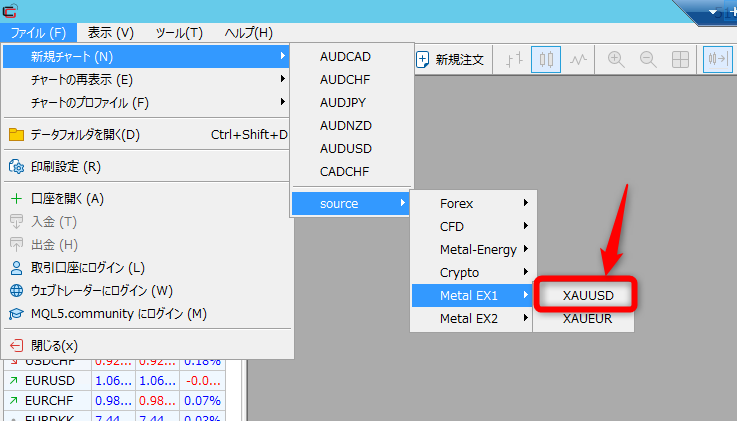This screenshot has height=421, width=737.
Task: Click EURUSD bid price 1.06...
Action: click(x=113, y=381)
